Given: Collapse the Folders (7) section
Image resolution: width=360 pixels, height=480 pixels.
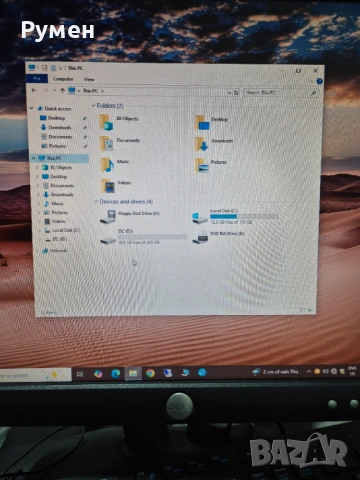Looking at the screenshot, I should pyautogui.click(x=93, y=105).
